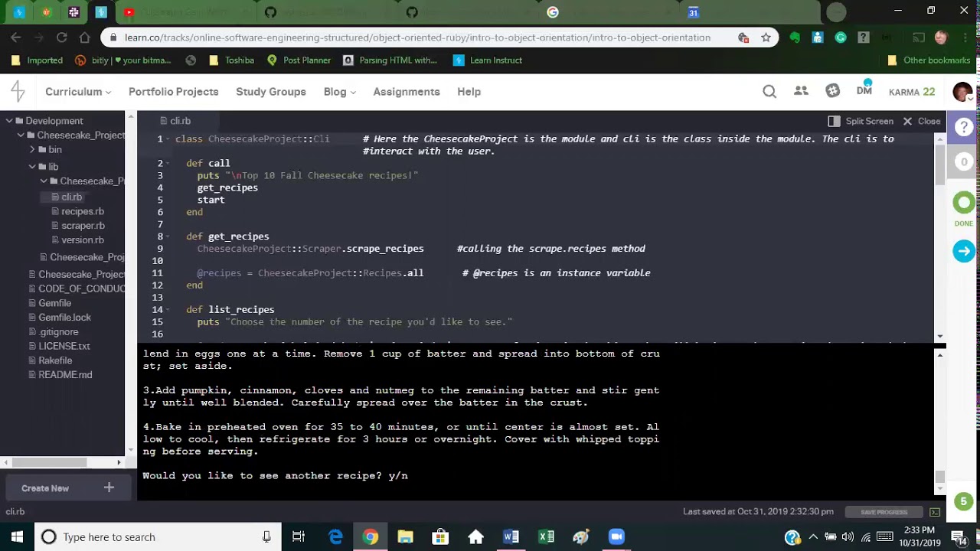The height and width of the screenshot is (551, 980).
Task: Open Other bookmarks folder
Action: (929, 60)
